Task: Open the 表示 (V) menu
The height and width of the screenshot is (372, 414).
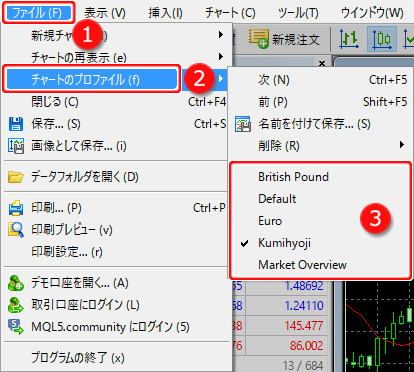Action: (x=105, y=13)
